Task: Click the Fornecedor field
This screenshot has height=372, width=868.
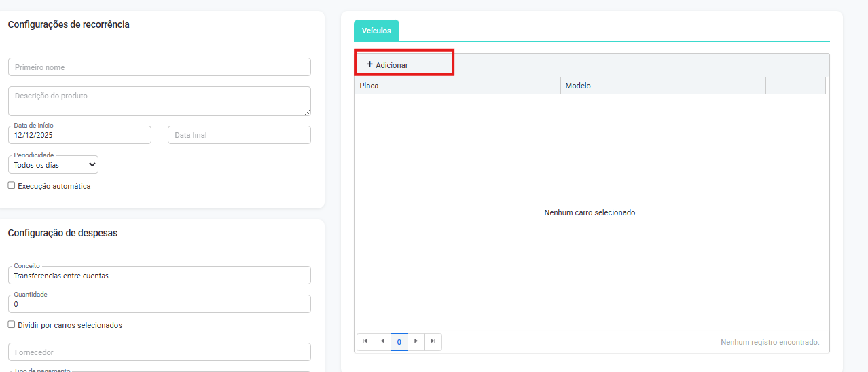Action: click(159, 352)
